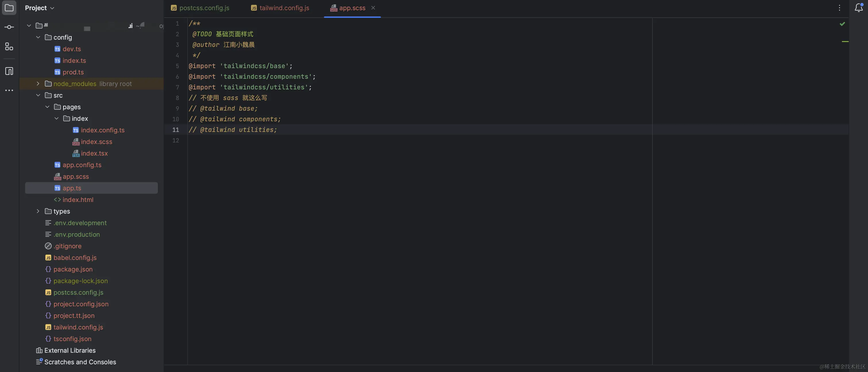The height and width of the screenshot is (372, 868).
Task: Open the Commit tool window
Action: point(9,27)
